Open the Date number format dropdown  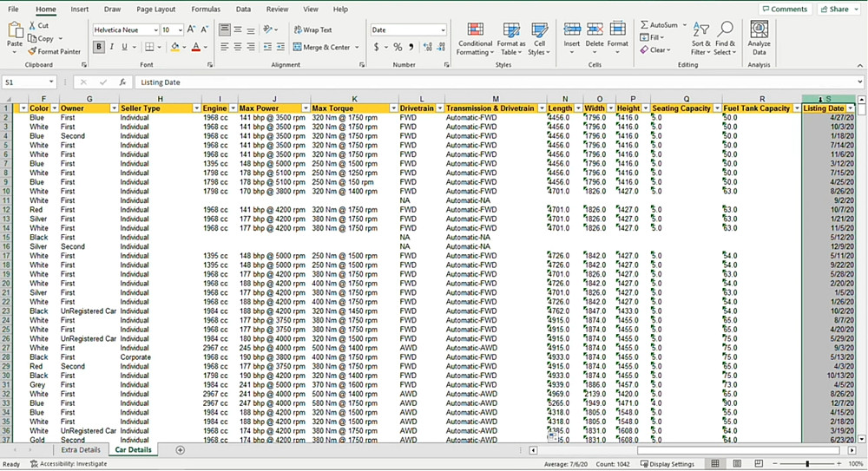pyautogui.click(x=443, y=29)
